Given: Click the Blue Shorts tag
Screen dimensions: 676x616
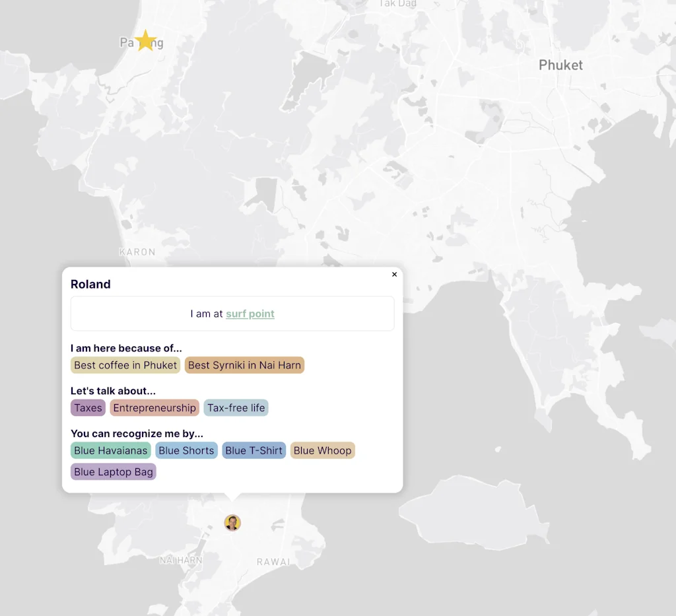Looking at the screenshot, I should 186,451.
